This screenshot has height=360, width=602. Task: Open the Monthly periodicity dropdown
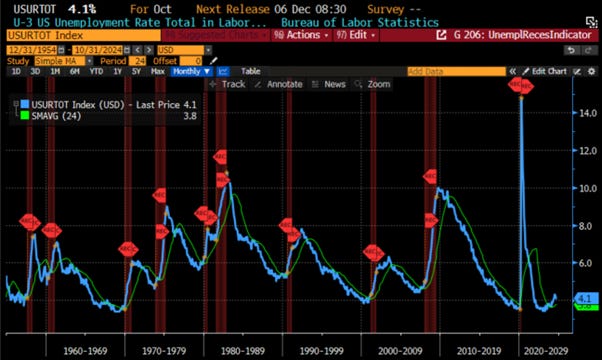click(191, 71)
